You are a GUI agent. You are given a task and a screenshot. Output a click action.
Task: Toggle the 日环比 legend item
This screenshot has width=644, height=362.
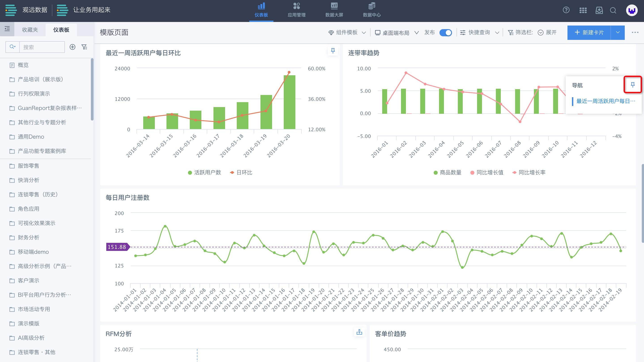pos(241,172)
